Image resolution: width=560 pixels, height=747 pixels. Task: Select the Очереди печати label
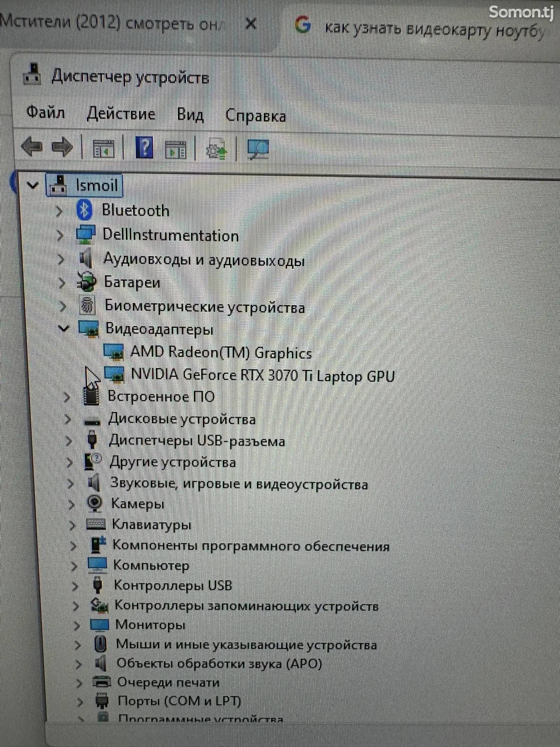[168, 682]
